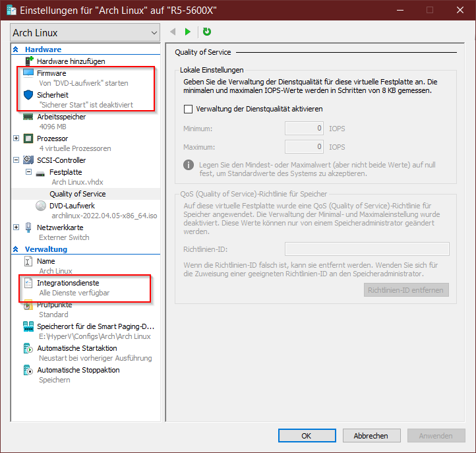
Task: Select the Automatische Startaktion icon
Action: (28, 348)
